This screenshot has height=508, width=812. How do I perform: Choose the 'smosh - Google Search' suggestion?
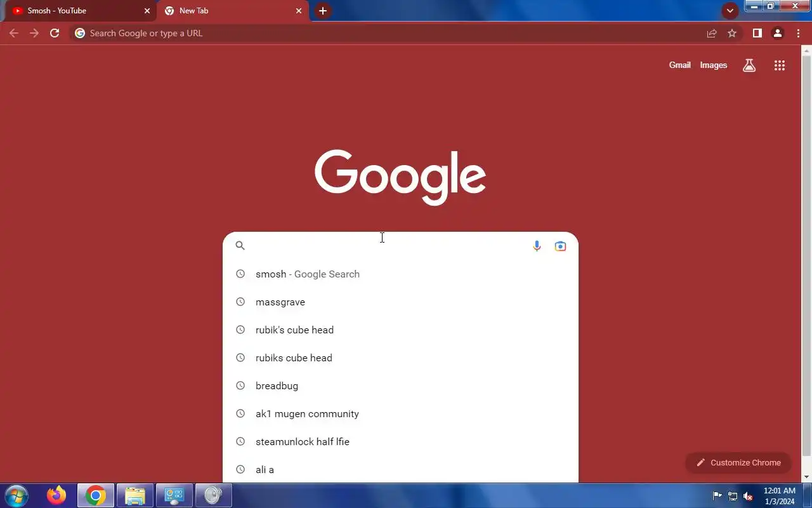point(400,274)
